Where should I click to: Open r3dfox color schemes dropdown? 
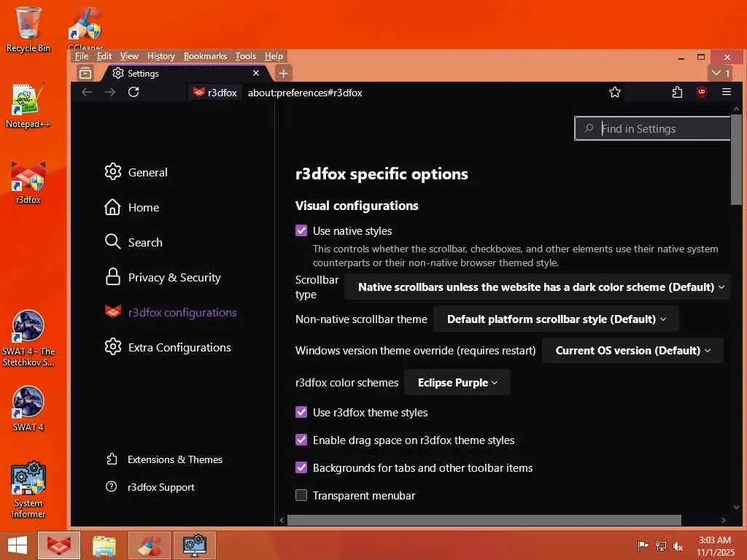pos(457,382)
